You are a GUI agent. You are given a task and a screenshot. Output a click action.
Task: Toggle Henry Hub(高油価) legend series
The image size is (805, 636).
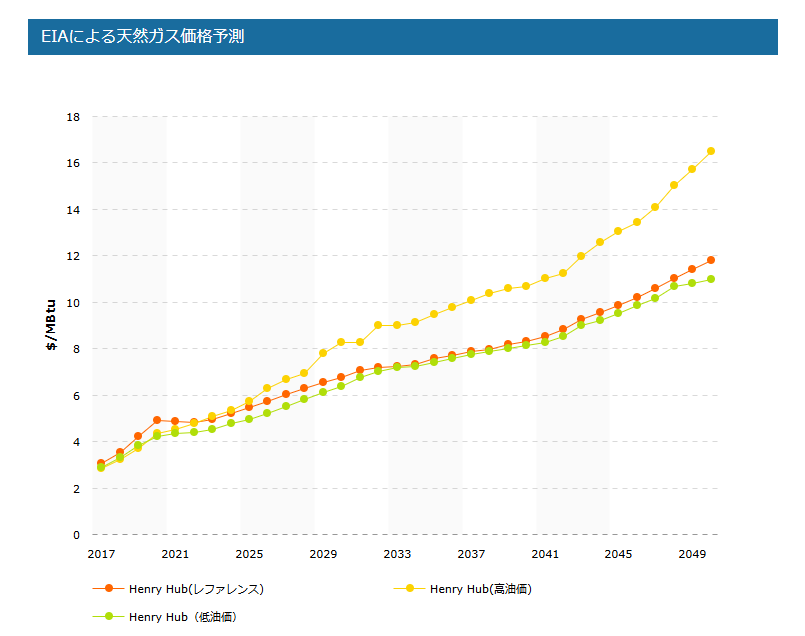[480, 588]
